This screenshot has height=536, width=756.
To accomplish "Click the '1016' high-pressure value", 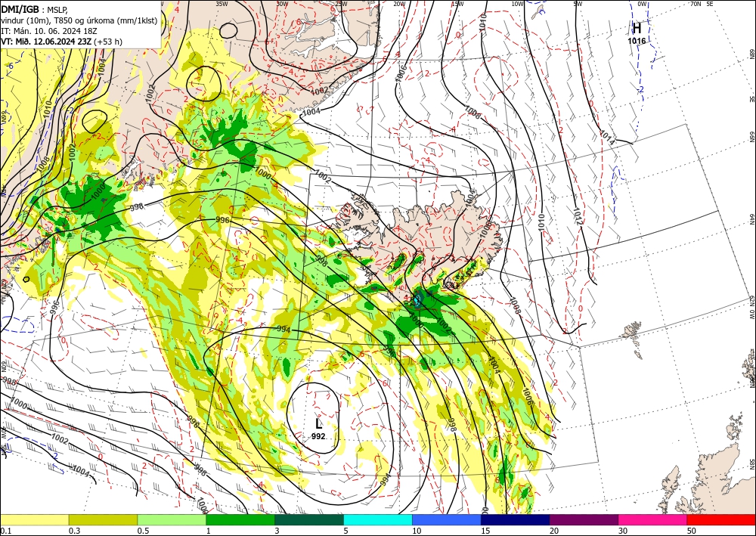I will [x=637, y=41].
